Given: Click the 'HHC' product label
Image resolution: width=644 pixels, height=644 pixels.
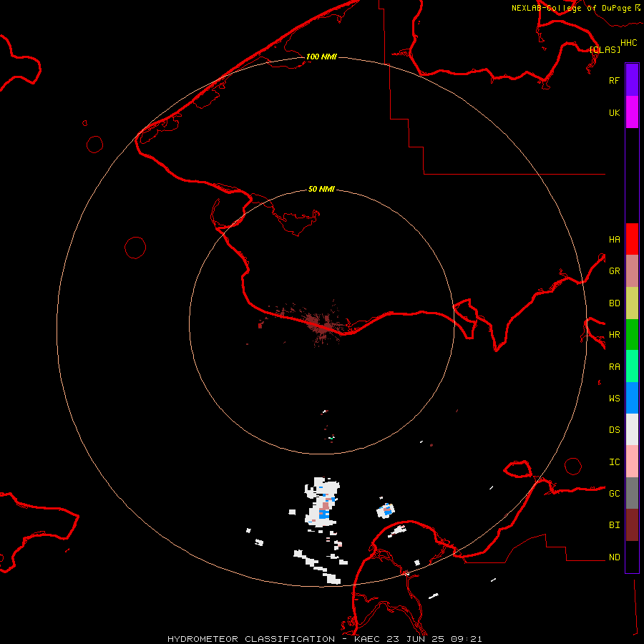Looking at the screenshot, I should pos(629,43).
